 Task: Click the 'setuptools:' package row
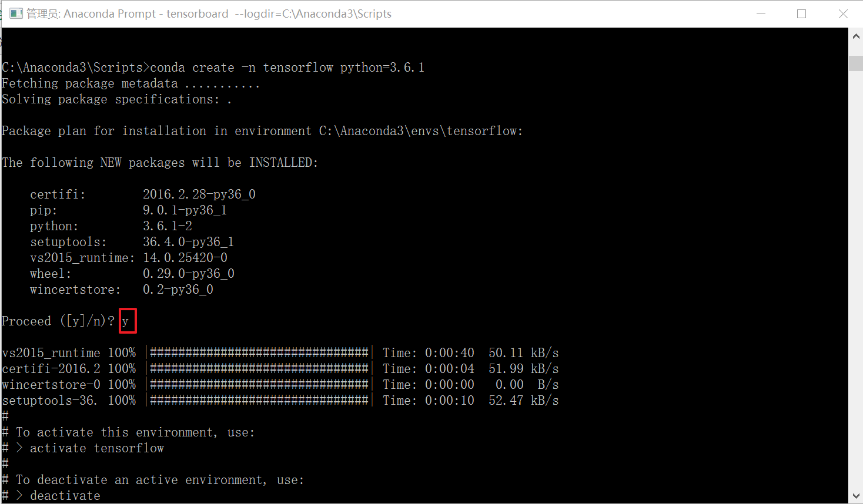(132, 242)
